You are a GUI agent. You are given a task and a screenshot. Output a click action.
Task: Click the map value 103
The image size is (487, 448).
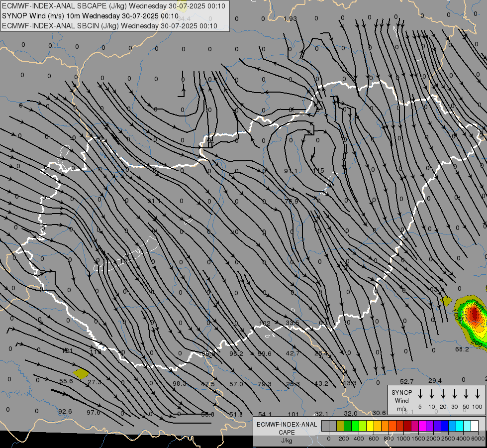432,289
